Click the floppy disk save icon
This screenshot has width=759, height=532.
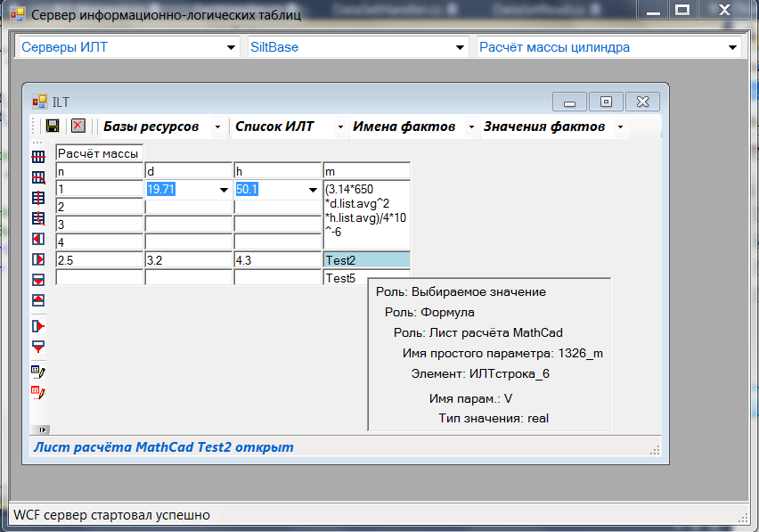click(53, 126)
